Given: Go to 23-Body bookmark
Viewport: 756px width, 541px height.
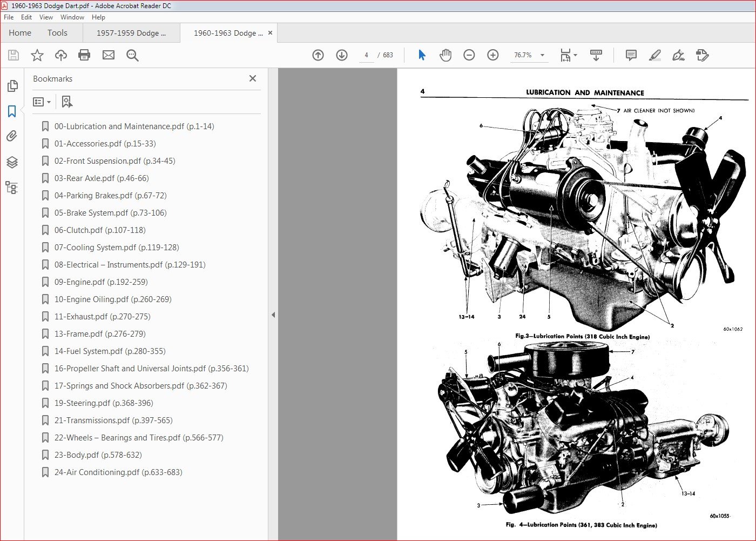Looking at the screenshot, I should (x=98, y=455).
